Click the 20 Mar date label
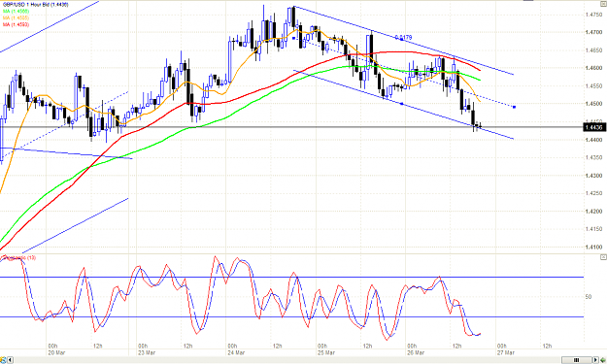 tap(56, 352)
